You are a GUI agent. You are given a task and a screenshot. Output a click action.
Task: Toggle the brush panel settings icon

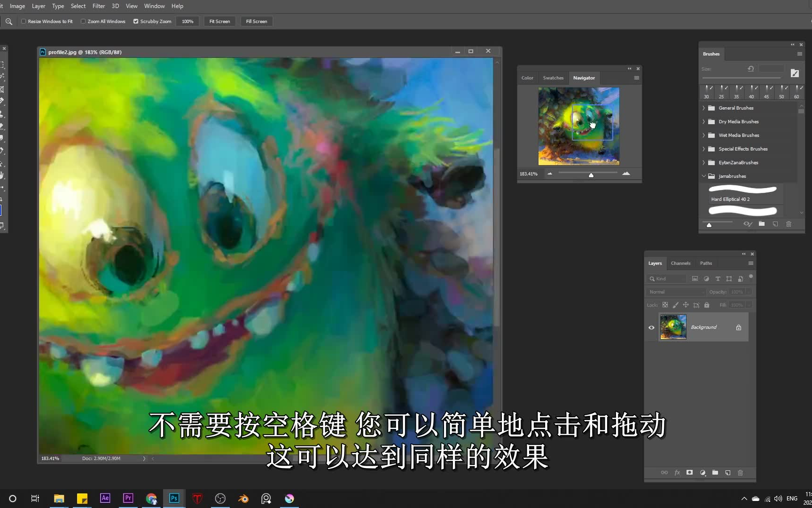(x=799, y=54)
